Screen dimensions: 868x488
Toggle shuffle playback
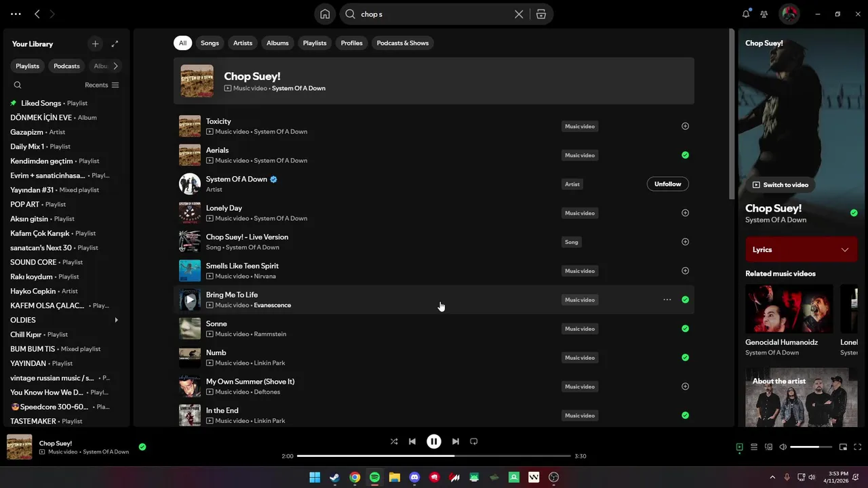[394, 441]
